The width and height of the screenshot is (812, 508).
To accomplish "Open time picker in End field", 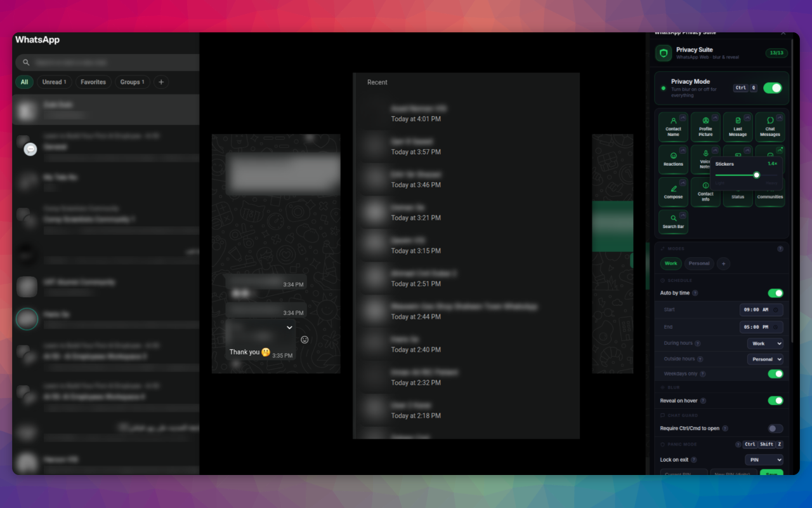I will (776, 327).
